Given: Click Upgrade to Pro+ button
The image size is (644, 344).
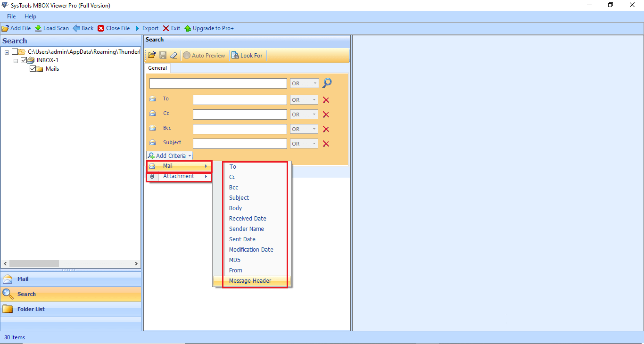Looking at the screenshot, I should tap(209, 28).
